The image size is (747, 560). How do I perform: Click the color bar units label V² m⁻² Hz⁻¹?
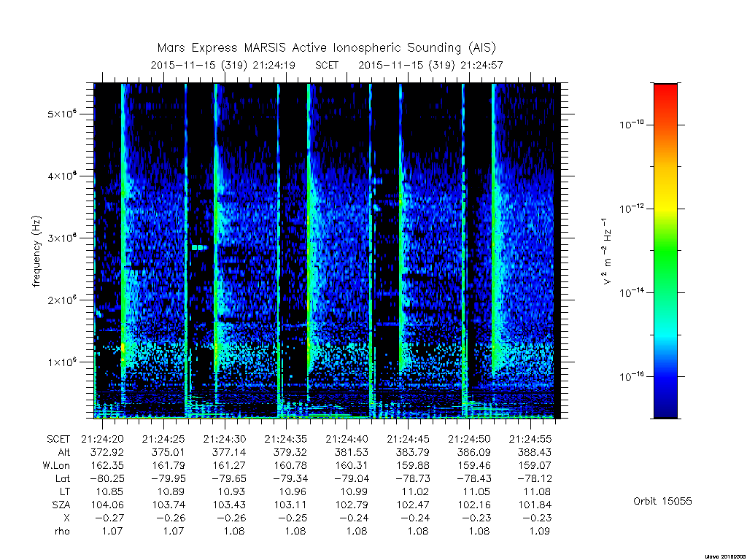(606, 252)
